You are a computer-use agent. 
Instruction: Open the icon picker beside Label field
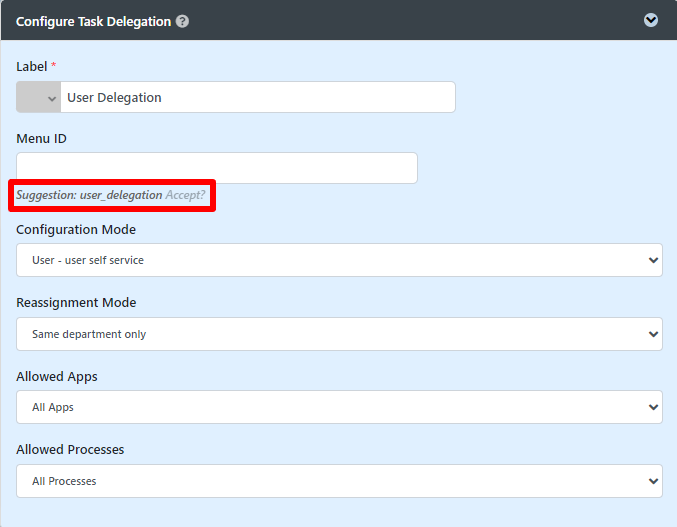38,97
